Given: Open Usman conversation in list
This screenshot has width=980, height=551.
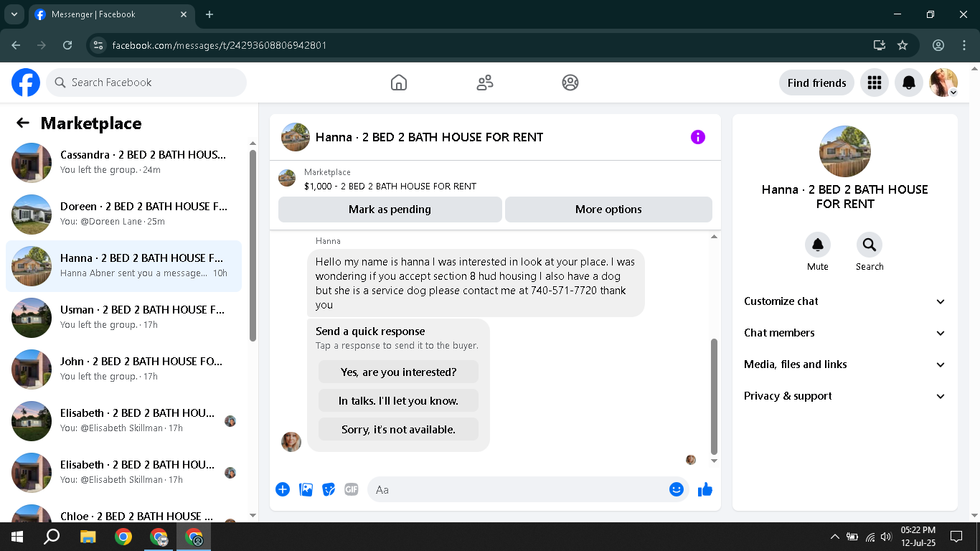Looking at the screenshot, I should click(x=123, y=317).
